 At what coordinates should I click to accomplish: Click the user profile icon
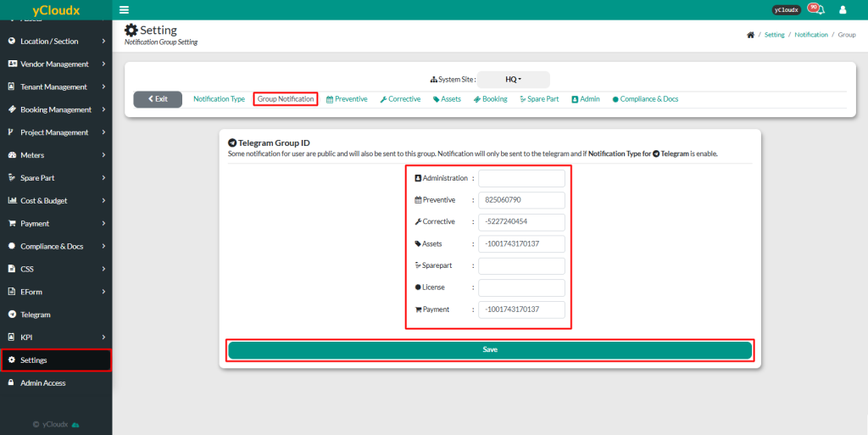click(843, 10)
